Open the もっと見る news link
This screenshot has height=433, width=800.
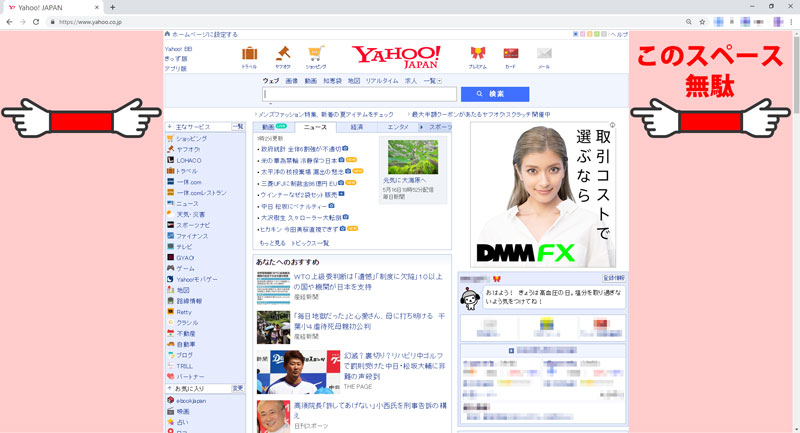tap(272, 243)
